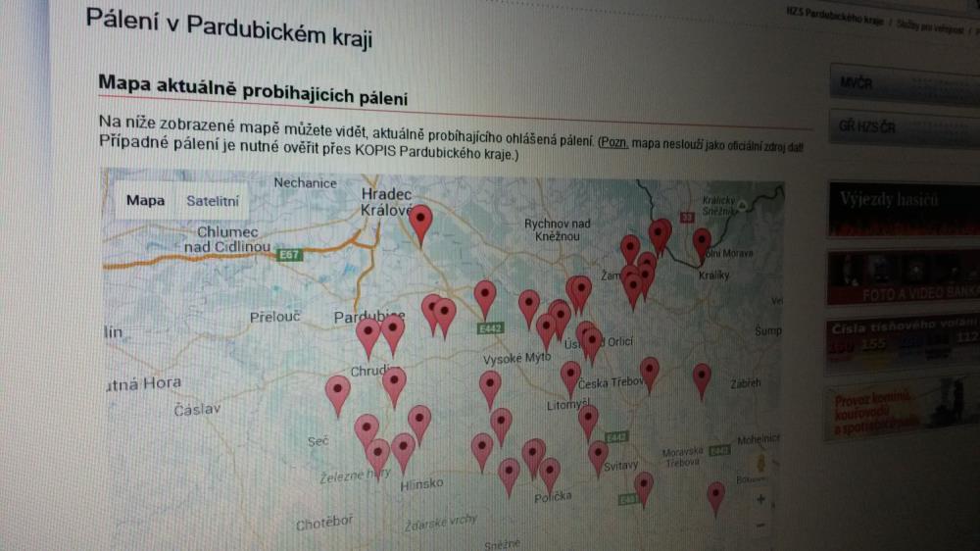Screen dimensions: 980x551
Task: Click the Pegman street view icon
Action: click(760, 464)
